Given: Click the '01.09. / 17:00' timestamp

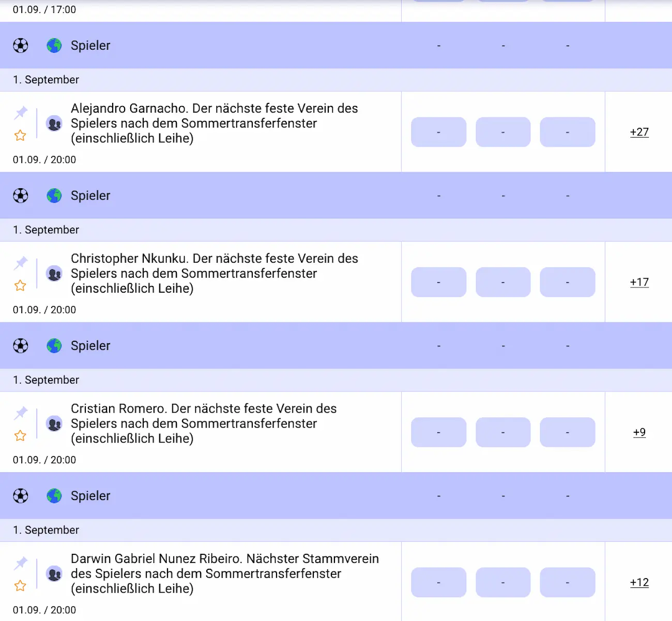Looking at the screenshot, I should [44, 9].
